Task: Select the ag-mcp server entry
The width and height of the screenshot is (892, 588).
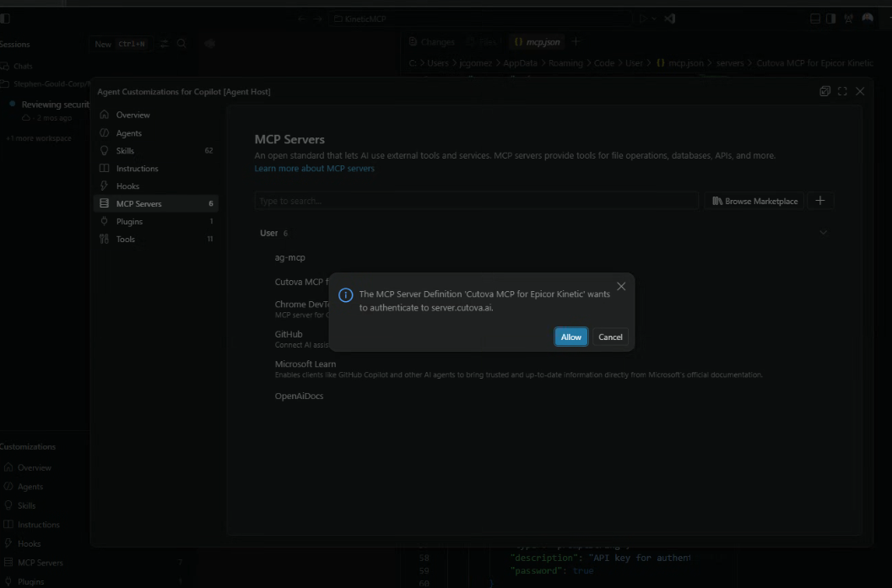Action: pyautogui.click(x=289, y=257)
